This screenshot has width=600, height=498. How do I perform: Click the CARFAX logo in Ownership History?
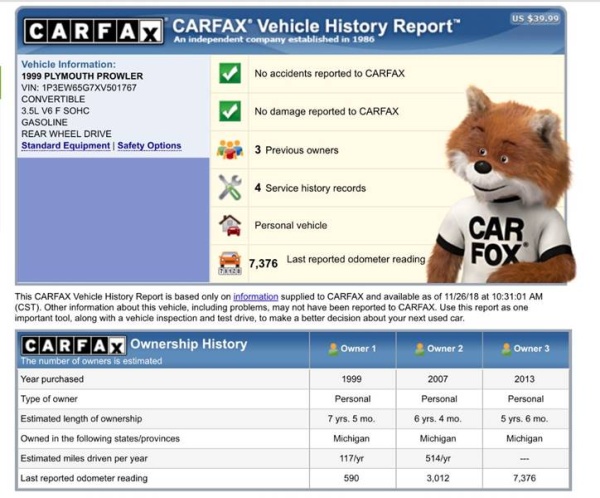(x=72, y=345)
